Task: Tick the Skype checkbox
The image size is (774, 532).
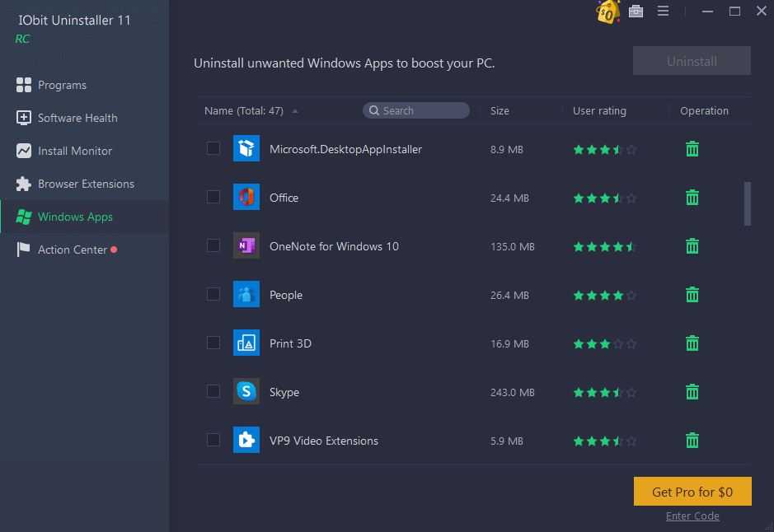Action: click(x=213, y=391)
